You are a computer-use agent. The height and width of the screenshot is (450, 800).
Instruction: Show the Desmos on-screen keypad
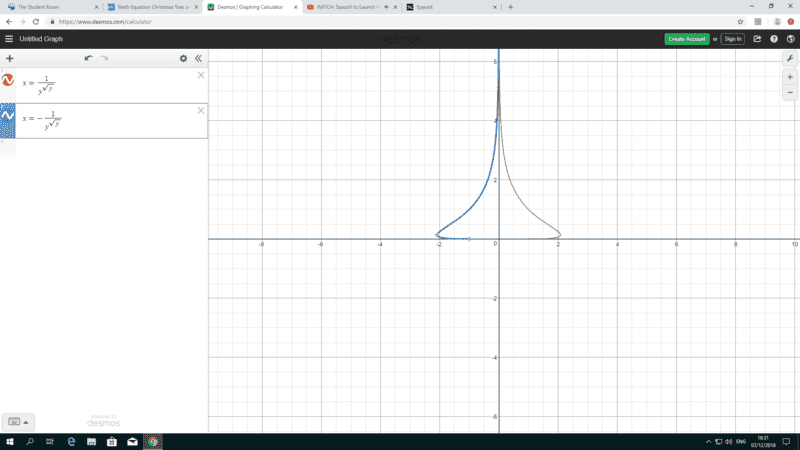tap(17, 421)
